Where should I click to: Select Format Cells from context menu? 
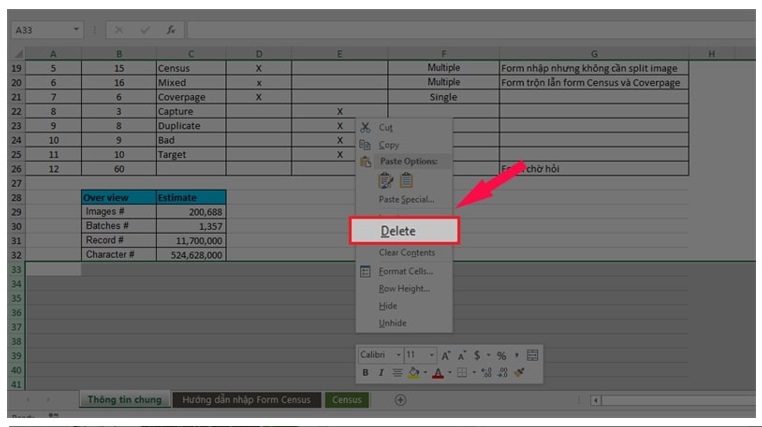pos(405,271)
